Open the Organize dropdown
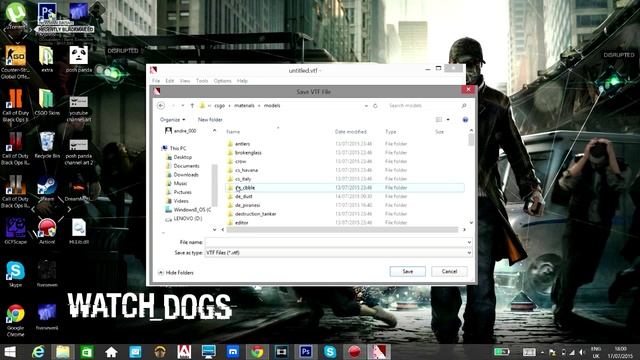Screen dimensions: 640x360 click(x=172, y=120)
